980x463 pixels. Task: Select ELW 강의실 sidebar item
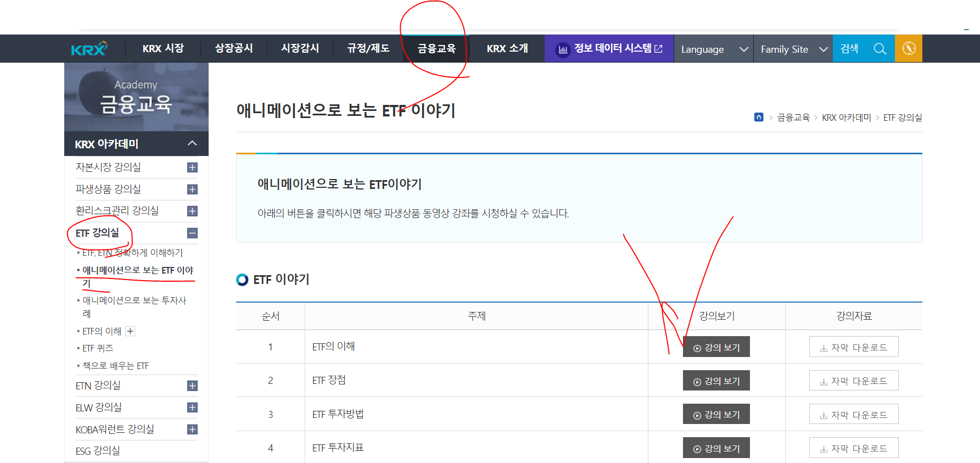99,408
